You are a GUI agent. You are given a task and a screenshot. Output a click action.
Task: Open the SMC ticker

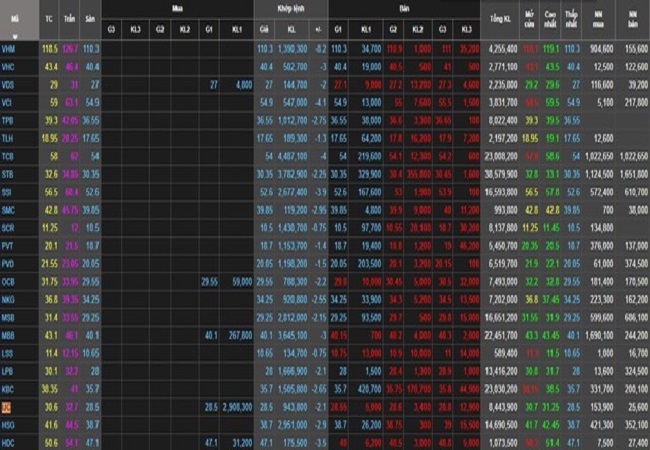(x=8, y=210)
